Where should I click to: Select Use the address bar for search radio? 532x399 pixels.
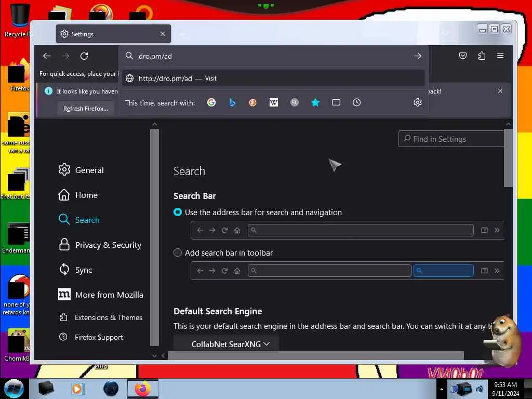click(x=178, y=212)
